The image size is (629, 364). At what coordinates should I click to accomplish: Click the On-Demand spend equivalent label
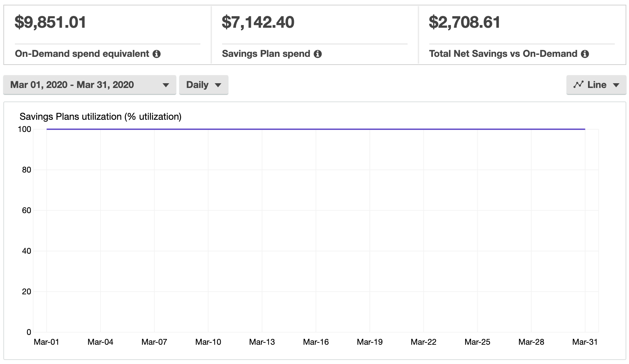[x=82, y=54]
